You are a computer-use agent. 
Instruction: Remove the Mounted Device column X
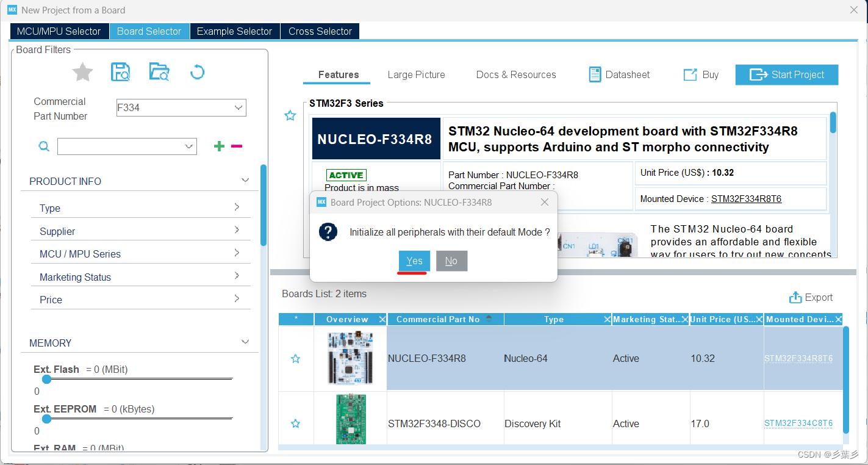tap(839, 319)
